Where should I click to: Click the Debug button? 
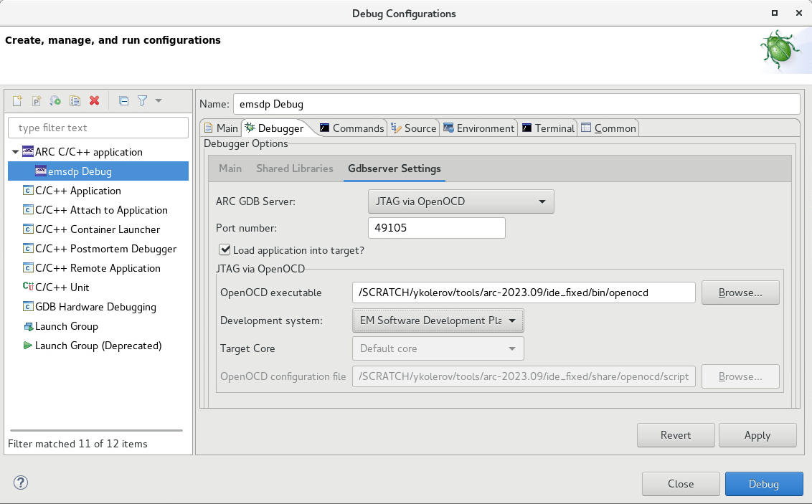tap(764, 483)
